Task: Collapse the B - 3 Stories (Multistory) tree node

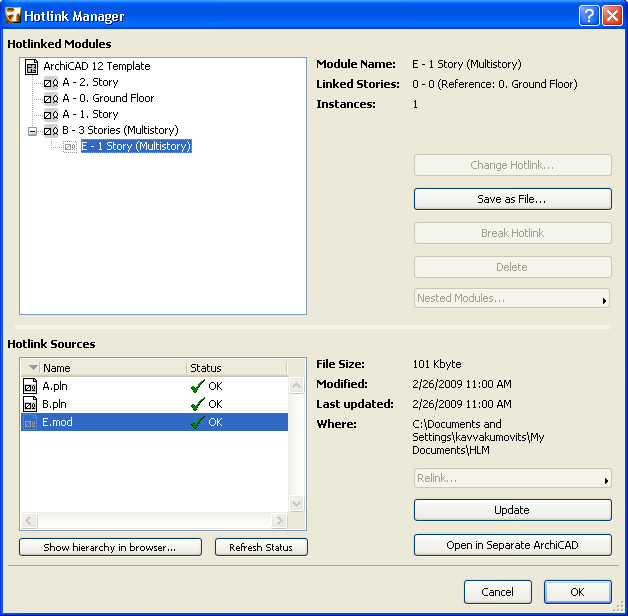Action: click(x=32, y=131)
